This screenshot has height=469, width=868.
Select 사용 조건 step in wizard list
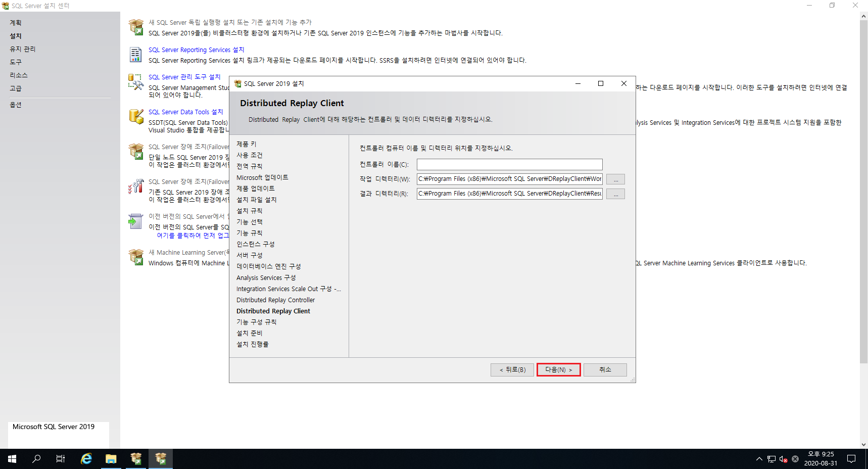(250, 155)
